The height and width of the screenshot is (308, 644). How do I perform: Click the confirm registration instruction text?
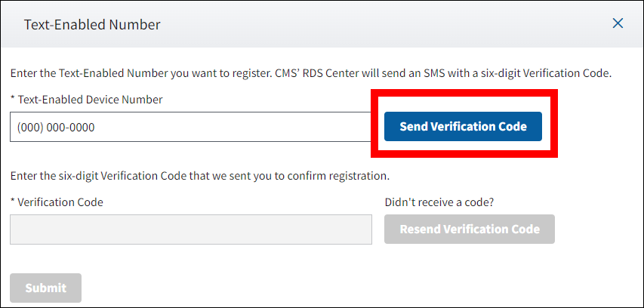[199, 177]
